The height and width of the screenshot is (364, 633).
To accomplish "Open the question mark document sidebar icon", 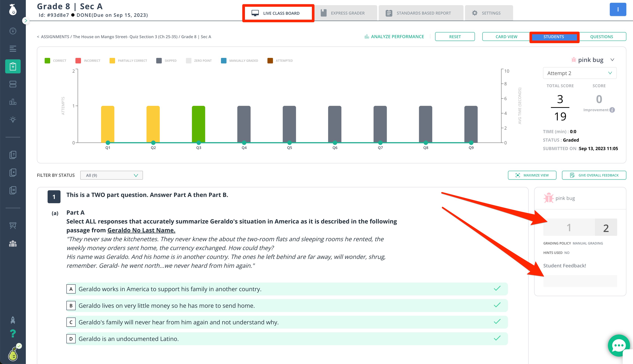I will 13,155.
